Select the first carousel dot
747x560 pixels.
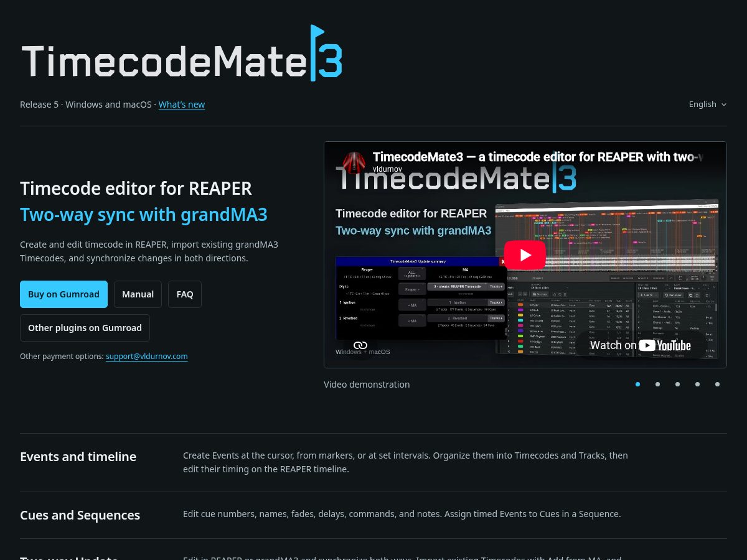pos(637,385)
